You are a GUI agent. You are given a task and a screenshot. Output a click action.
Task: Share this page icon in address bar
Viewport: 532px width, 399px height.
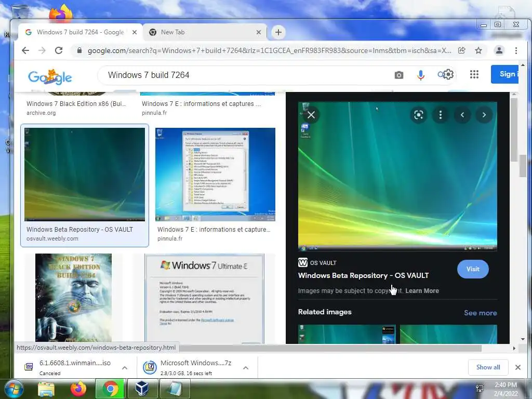tap(462, 50)
